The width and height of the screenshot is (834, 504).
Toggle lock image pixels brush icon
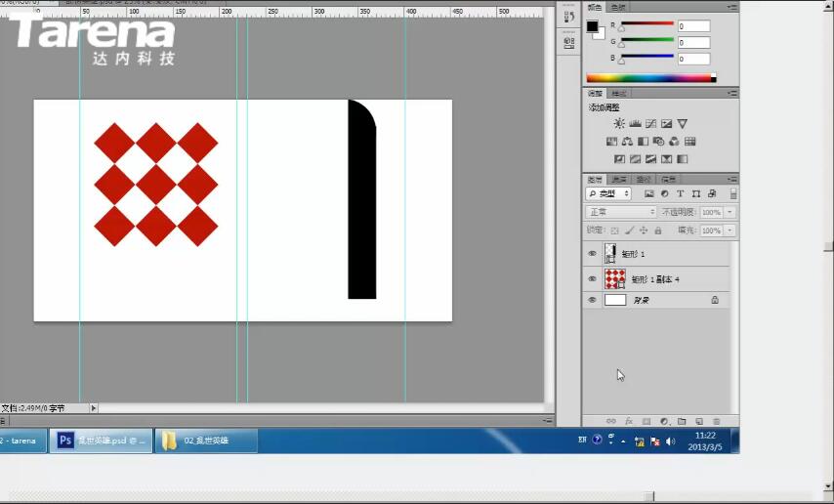pos(629,231)
